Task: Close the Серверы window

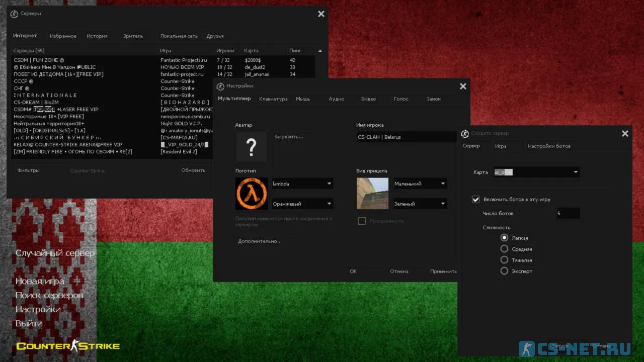Action: tap(321, 14)
